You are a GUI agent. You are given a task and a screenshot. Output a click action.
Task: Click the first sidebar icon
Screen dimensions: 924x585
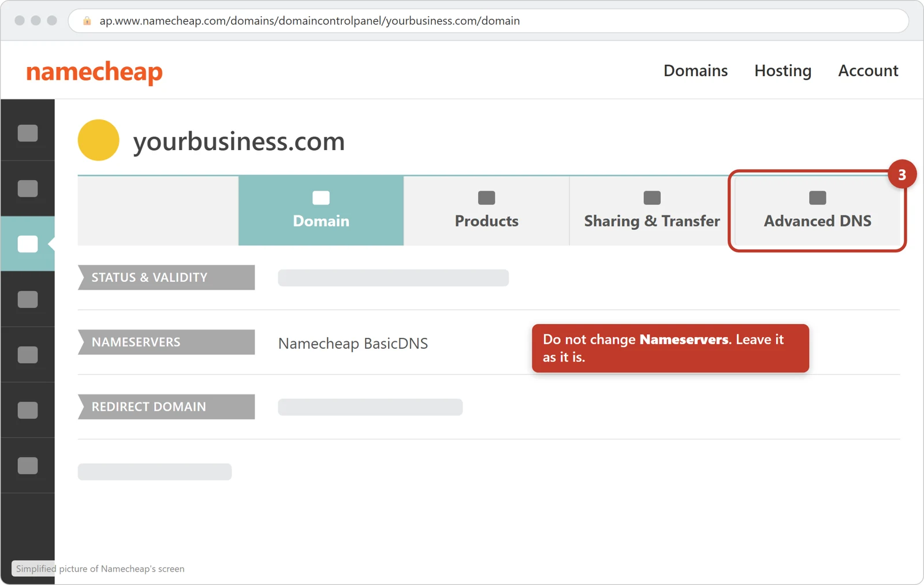pos(28,133)
